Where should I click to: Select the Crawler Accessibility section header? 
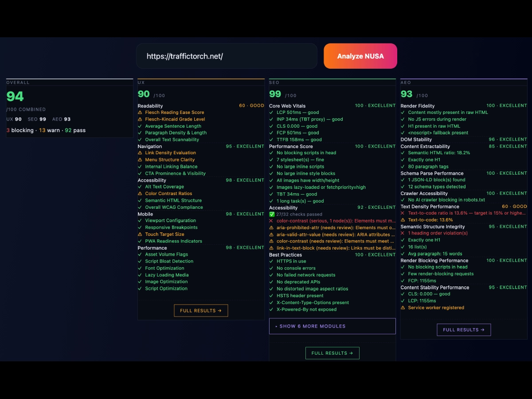point(424,193)
